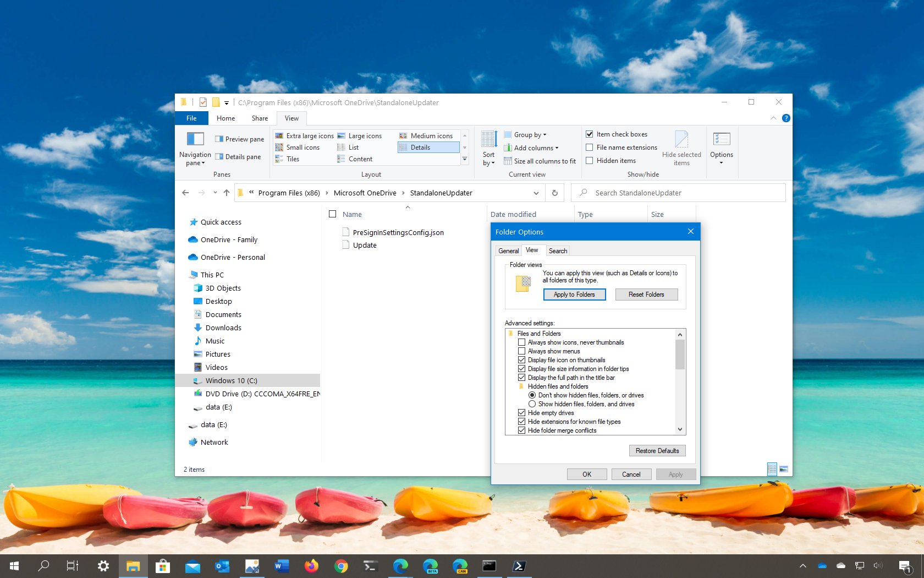Click the Hide selected items icon

click(682, 148)
